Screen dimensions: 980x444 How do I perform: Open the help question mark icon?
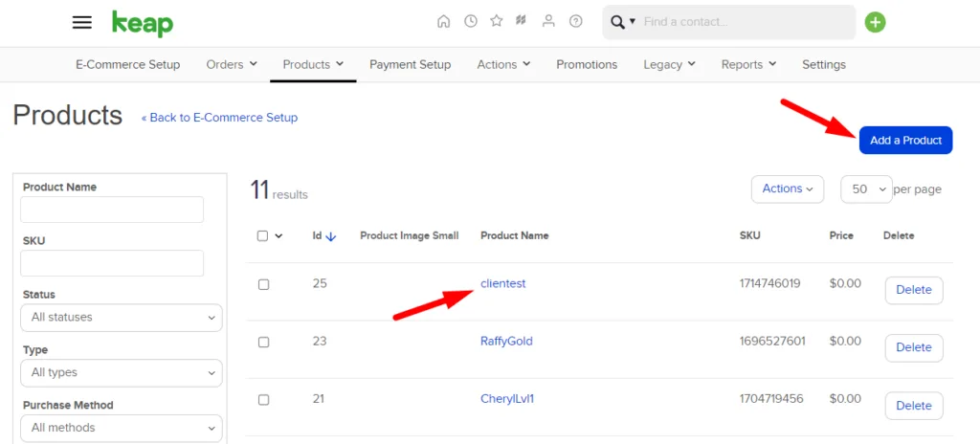pos(575,21)
